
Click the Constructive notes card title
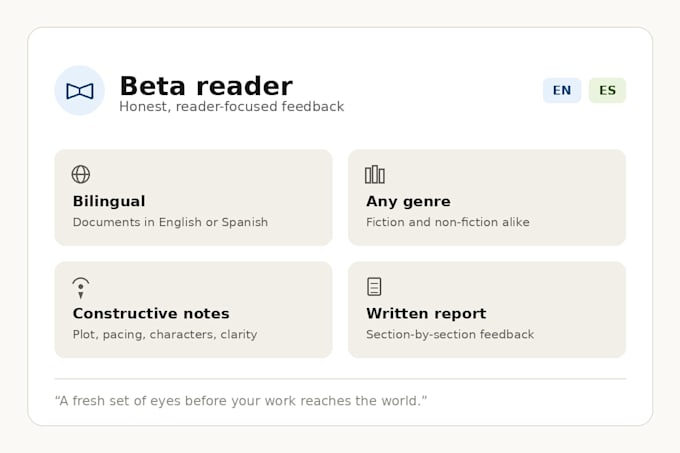(x=151, y=313)
